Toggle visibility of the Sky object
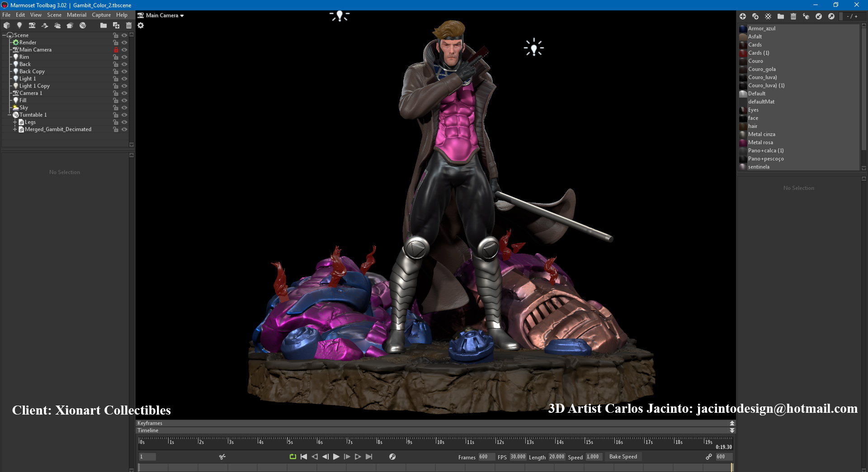The width and height of the screenshot is (868, 472). (124, 108)
